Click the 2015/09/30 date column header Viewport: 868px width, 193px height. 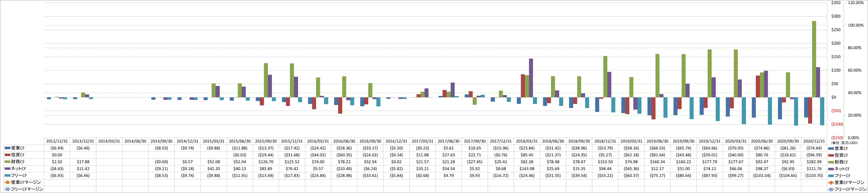click(266, 141)
